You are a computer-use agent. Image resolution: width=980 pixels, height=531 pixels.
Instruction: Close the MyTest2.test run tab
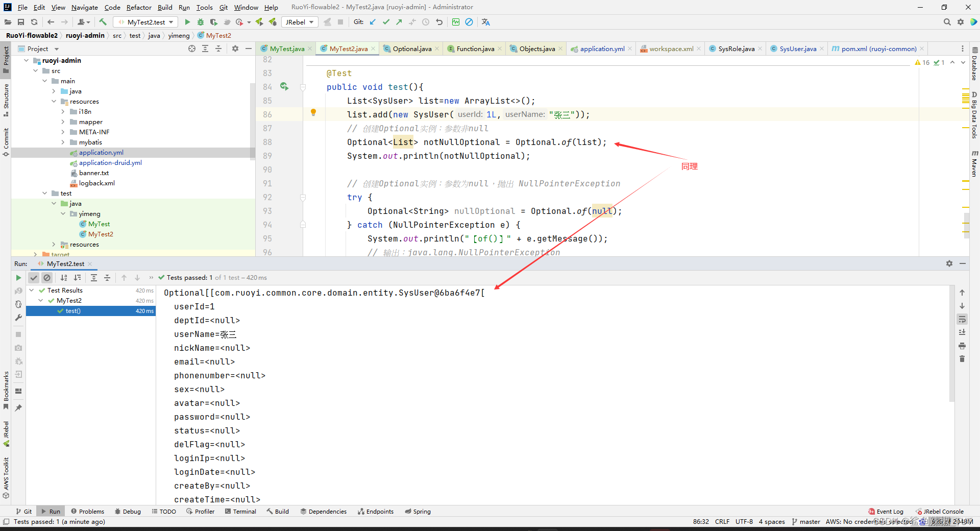tap(90, 263)
